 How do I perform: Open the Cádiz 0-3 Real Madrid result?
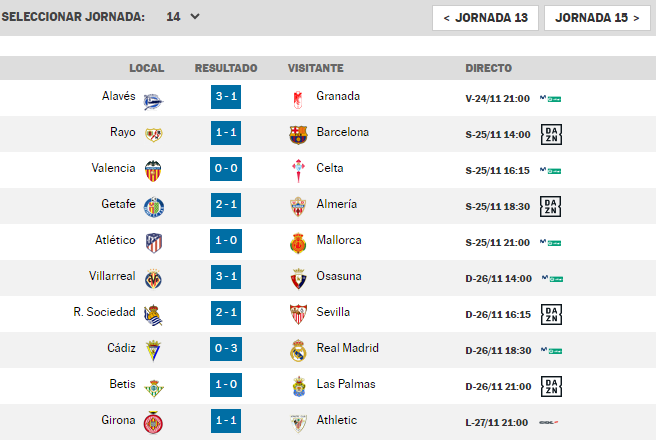226,349
